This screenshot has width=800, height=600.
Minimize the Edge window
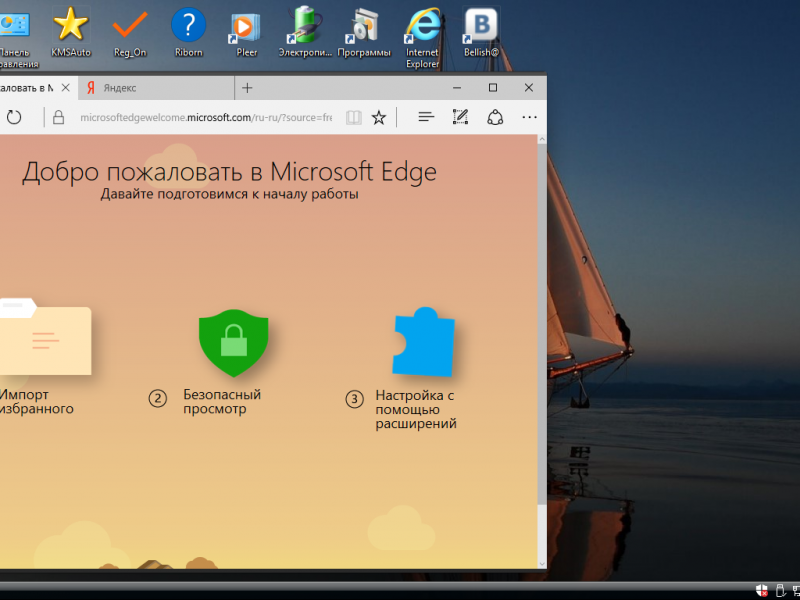(457, 88)
